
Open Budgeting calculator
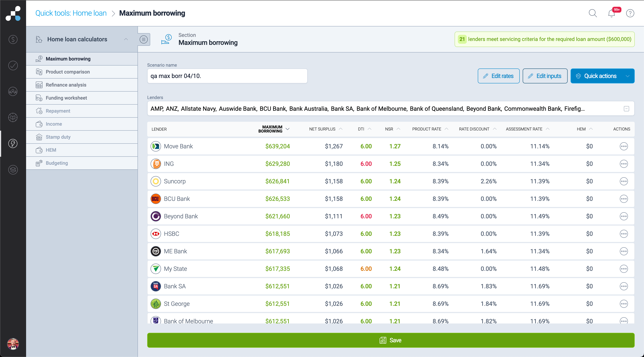point(82,163)
